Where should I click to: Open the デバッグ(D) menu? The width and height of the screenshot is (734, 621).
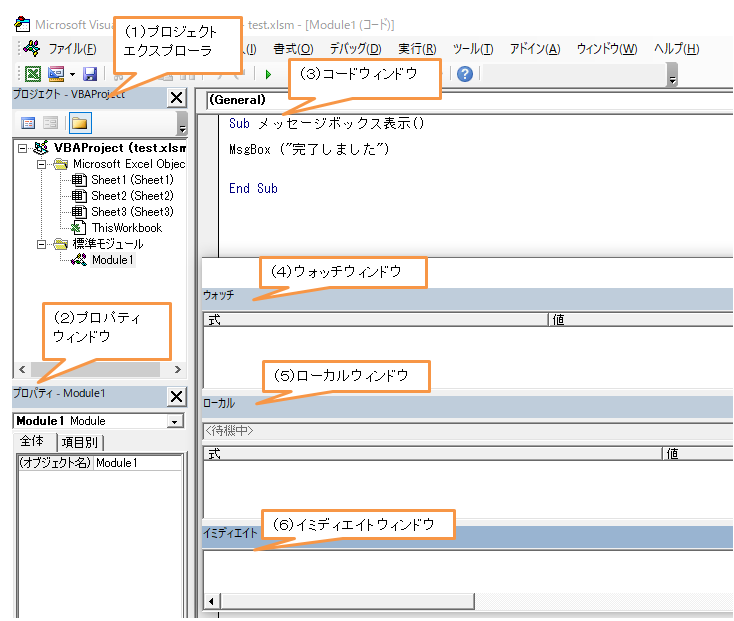355,49
